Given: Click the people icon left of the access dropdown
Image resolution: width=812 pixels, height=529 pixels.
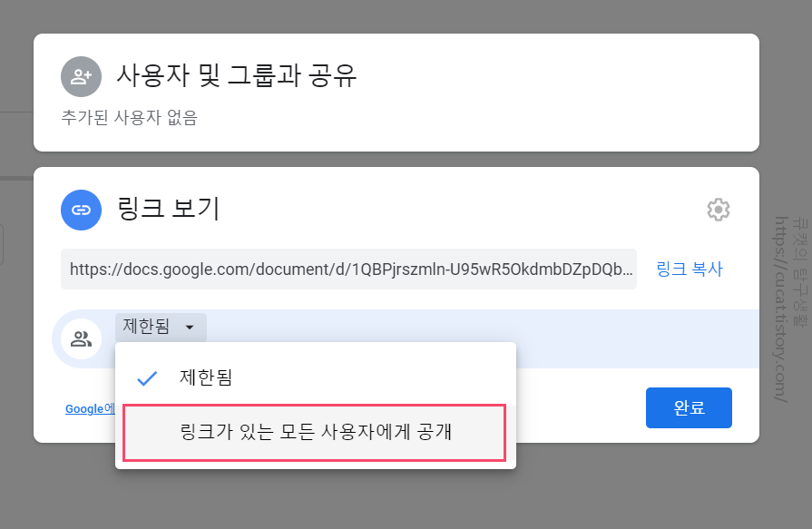Looking at the screenshot, I should 81,338.
